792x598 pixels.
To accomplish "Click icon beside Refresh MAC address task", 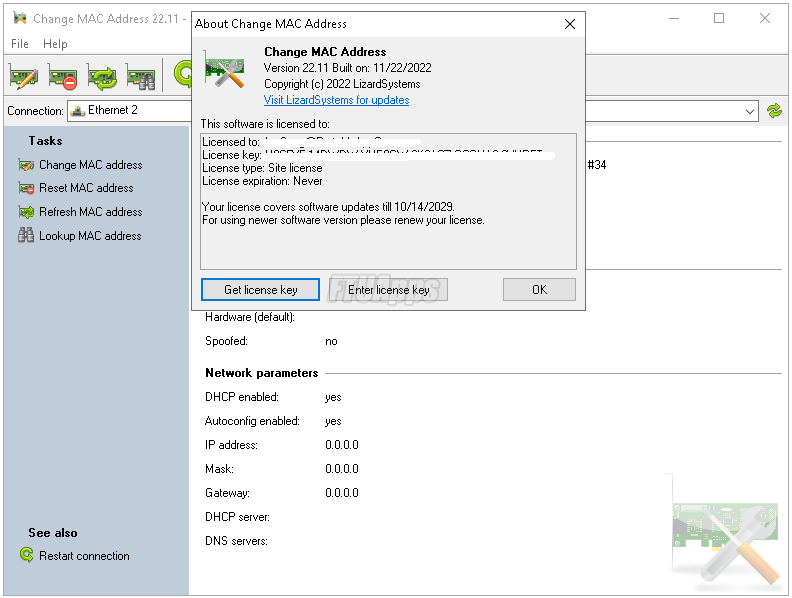I will 26,212.
